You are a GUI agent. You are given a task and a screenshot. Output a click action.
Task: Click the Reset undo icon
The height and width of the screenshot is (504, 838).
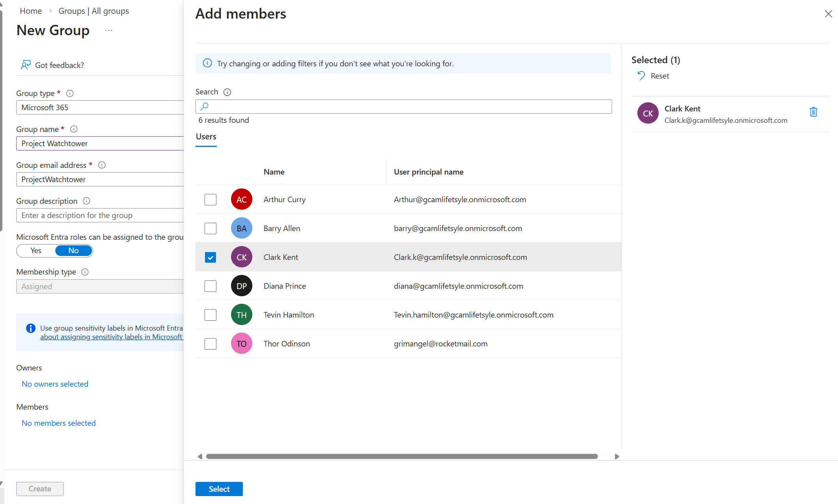click(641, 75)
